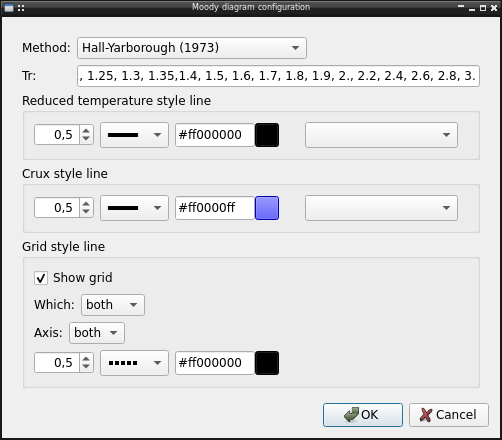The image size is (502, 440).
Task: Open grid dotted line style dropdown
Action: click(134, 363)
